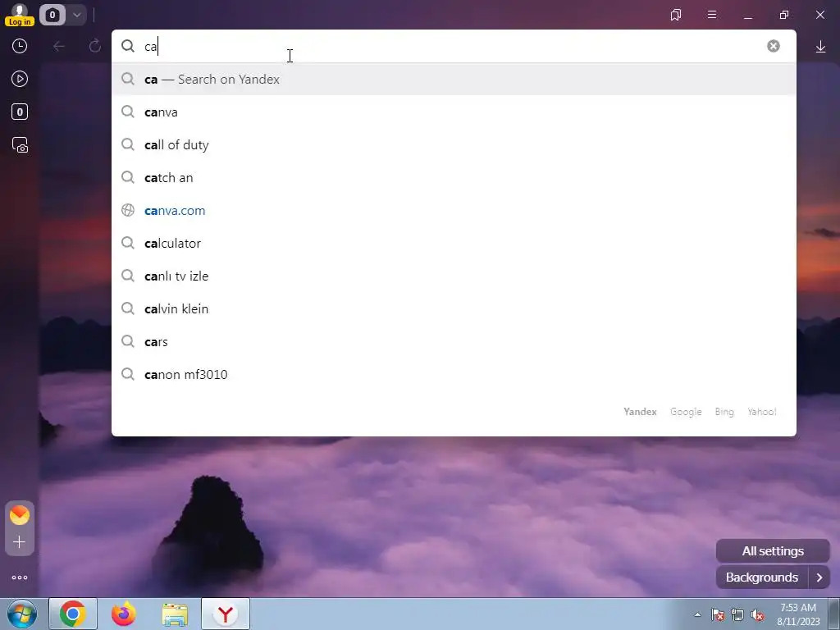Choose the 'call of duty' suggestion
The image size is (840, 630).
(x=454, y=144)
